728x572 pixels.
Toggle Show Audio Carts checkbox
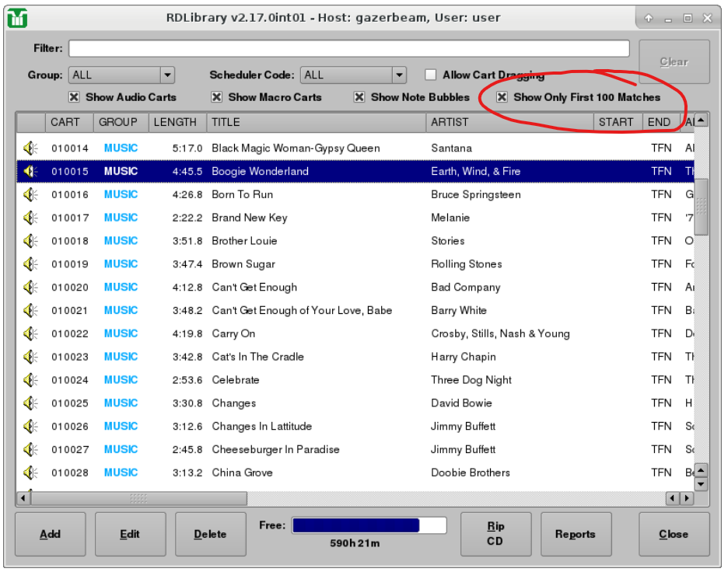74,97
